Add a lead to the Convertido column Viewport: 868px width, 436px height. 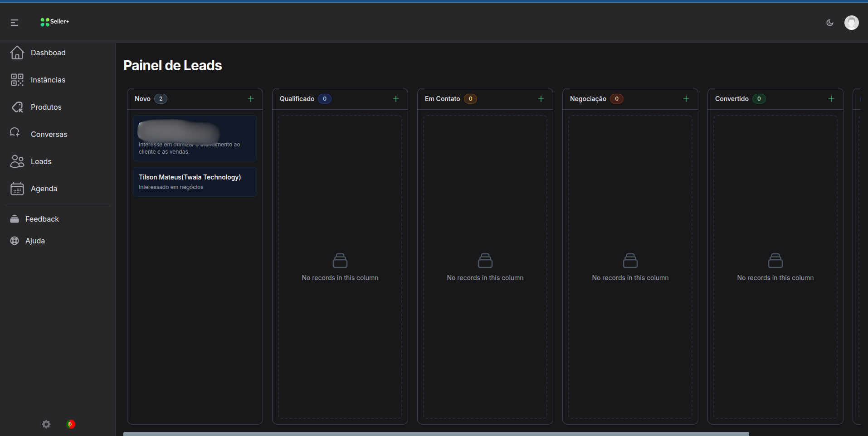coord(831,99)
